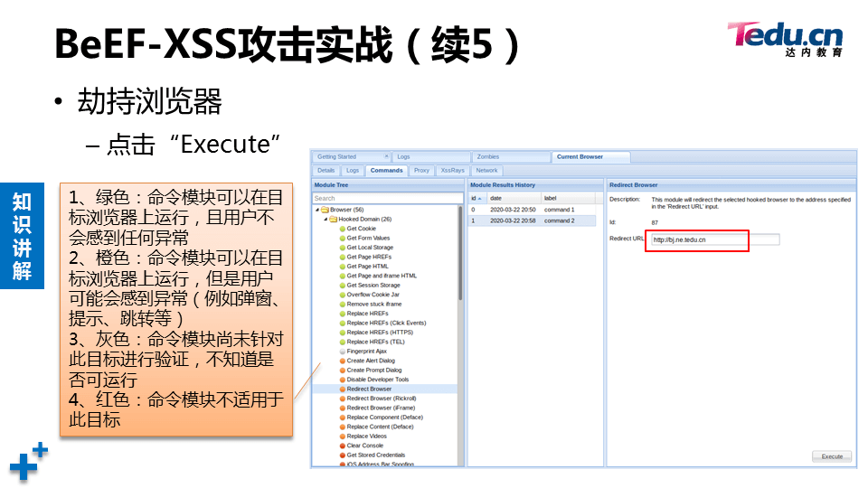Click the 2020-03-22 20:50 date cell

(513, 210)
